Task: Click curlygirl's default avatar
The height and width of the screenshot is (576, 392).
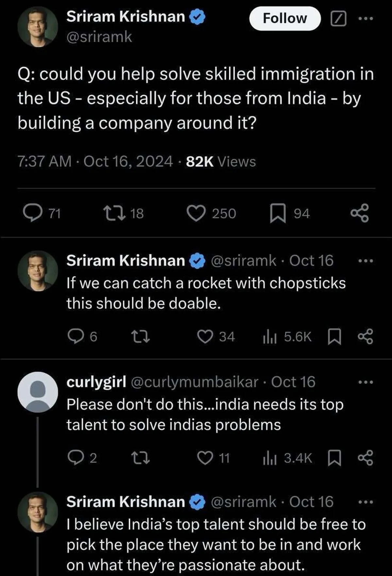Action: click(38, 392)
